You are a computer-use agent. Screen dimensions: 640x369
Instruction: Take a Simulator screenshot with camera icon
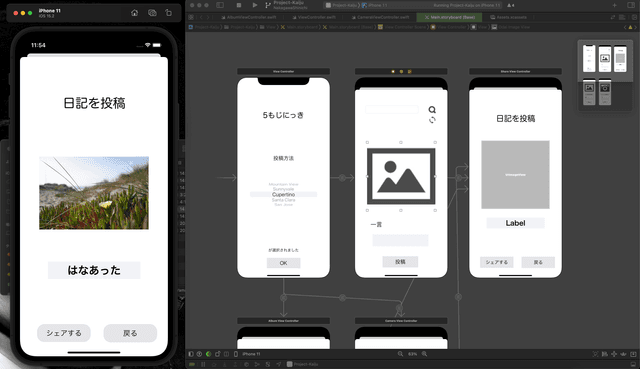(x=152, y=13)
